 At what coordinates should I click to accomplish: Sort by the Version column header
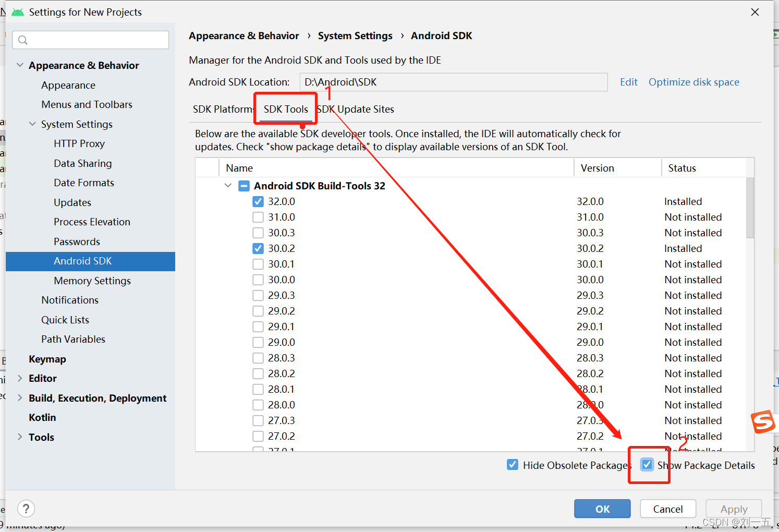pos(618,168)
